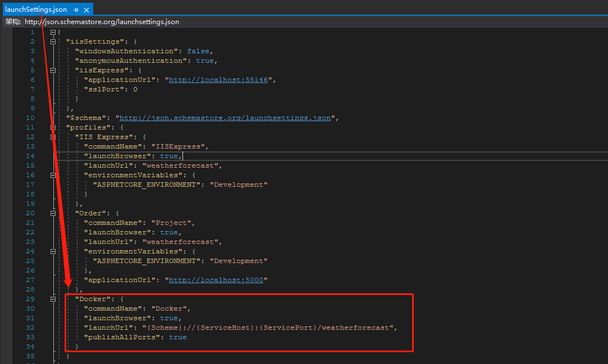Pin the launchSettings.json tab

click(x=76, y=10)
